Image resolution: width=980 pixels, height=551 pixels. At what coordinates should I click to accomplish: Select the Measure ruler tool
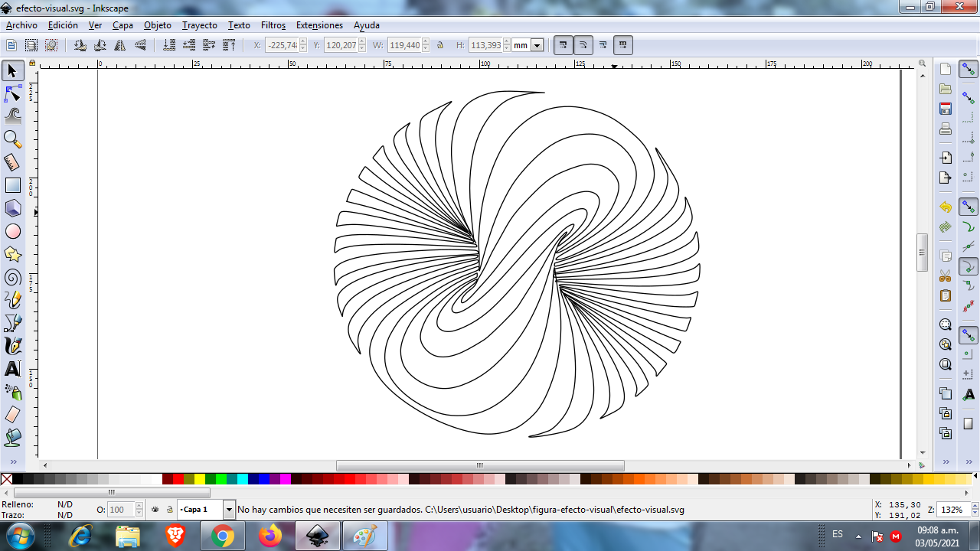coord(12,162)
